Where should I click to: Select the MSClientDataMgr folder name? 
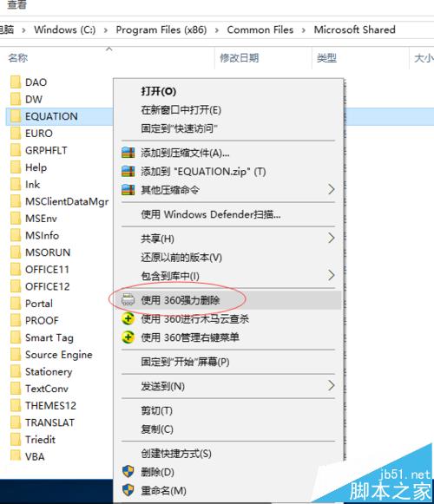(67, 202)
